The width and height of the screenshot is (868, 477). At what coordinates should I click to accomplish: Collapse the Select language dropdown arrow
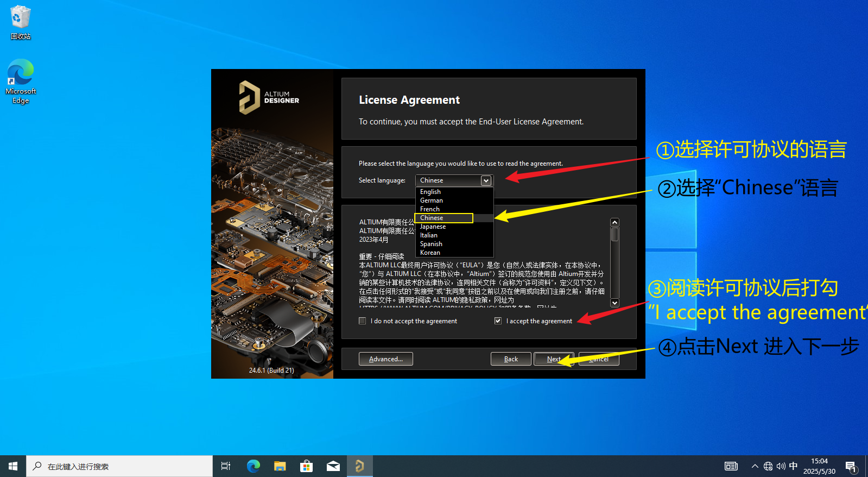point(486,180)
